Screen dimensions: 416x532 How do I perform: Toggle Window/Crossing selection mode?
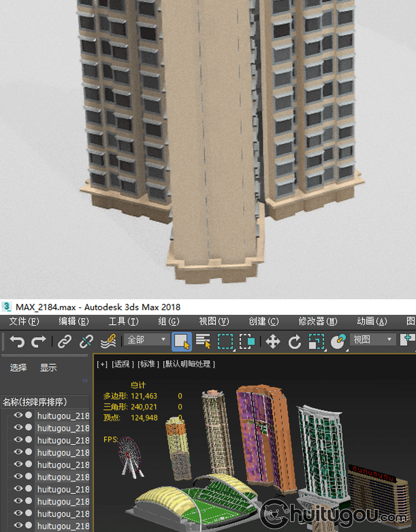pyautogui.click(x=247, y=341)
